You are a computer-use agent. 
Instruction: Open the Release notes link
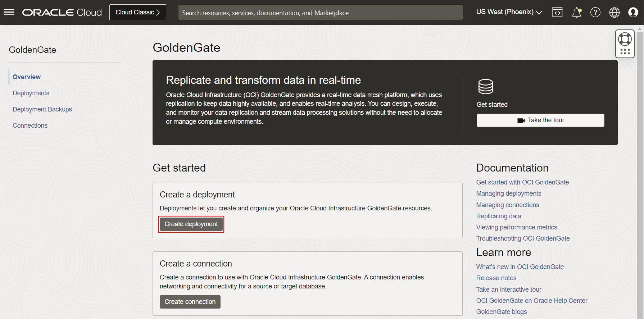tap(496, 278)
